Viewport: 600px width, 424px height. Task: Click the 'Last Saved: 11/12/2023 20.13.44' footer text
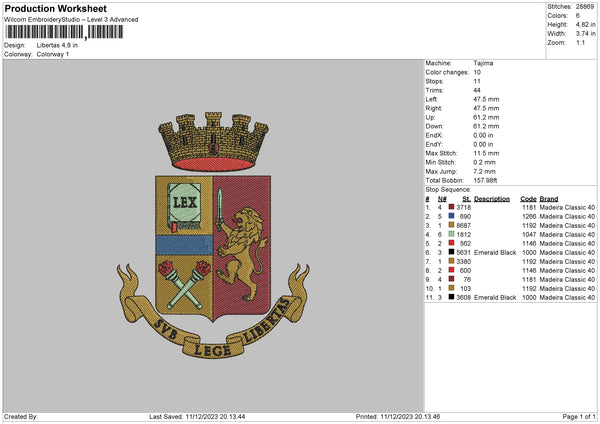click(x=197, y=417)
